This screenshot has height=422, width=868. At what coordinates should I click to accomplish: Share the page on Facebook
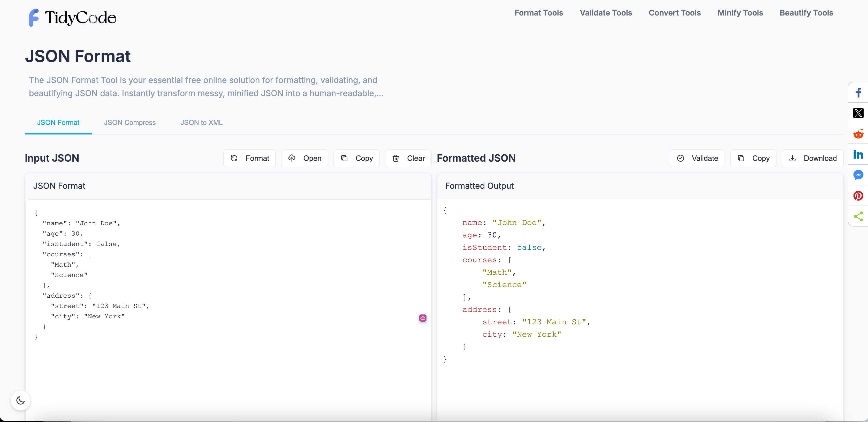point(858,92)
